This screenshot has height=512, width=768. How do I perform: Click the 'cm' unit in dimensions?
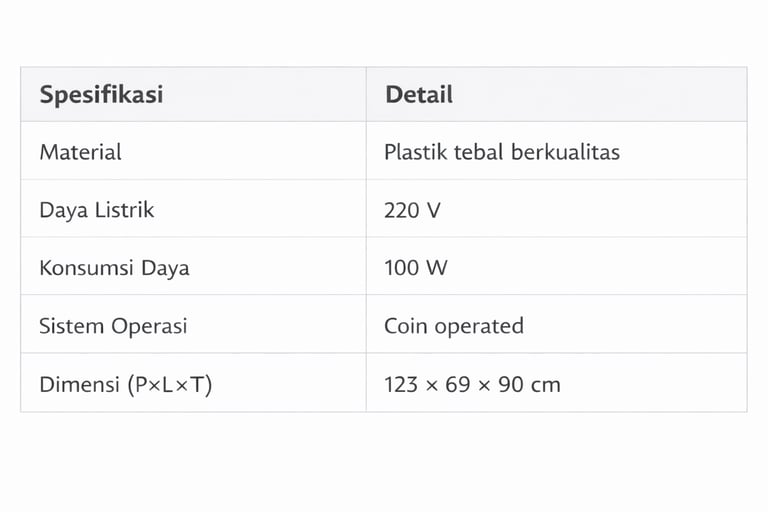[x=546, y=384]
